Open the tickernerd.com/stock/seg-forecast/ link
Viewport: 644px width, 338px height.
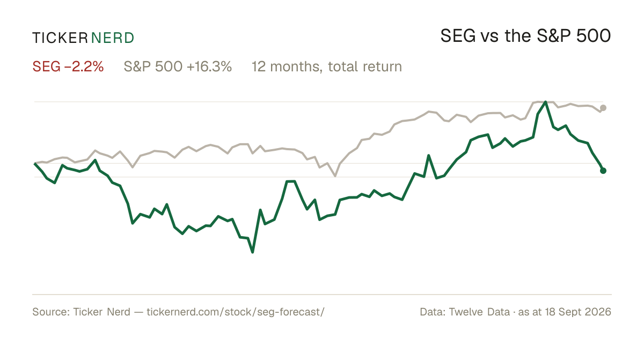pyautogui.click(x=236, y=312)
